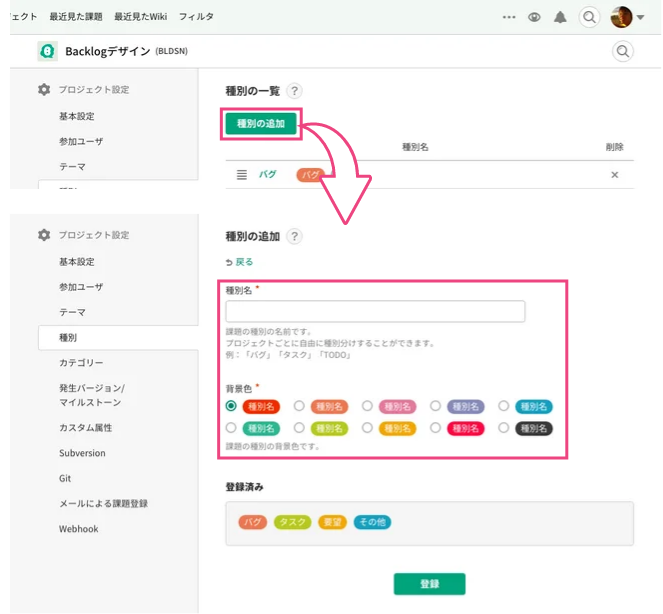Open 参加ユーザ in the upper sidebar
The width and height of the screenshot is (663, 614).
click(x=81, y=142)
